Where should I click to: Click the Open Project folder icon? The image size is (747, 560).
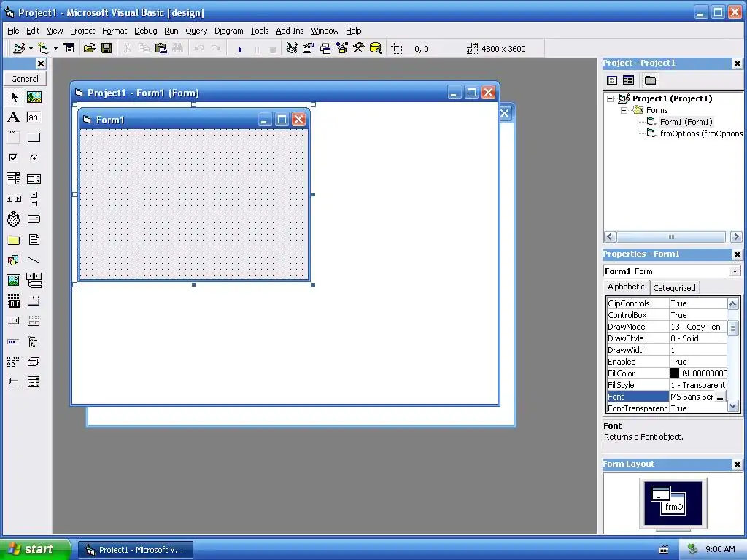[x=90, y=49]
